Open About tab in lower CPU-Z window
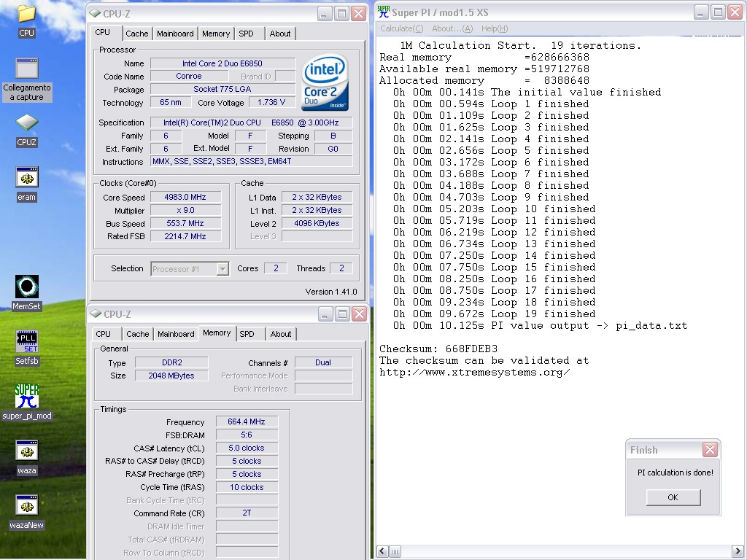The height and width of the screenshot is (560, 747). 281,334
